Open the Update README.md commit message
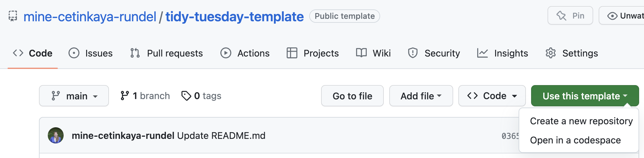This screenshot has width=644, height=158. click(x=221, y=136)
